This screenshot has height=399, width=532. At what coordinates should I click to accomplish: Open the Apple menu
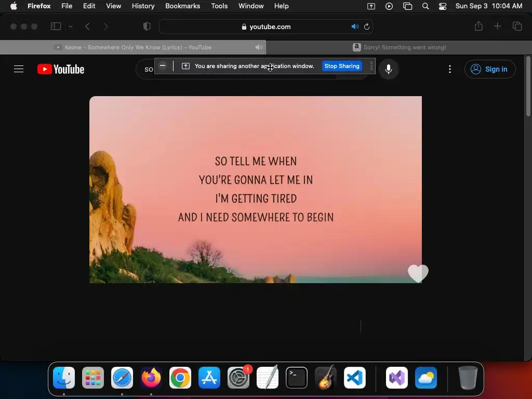tap(14, 6)
